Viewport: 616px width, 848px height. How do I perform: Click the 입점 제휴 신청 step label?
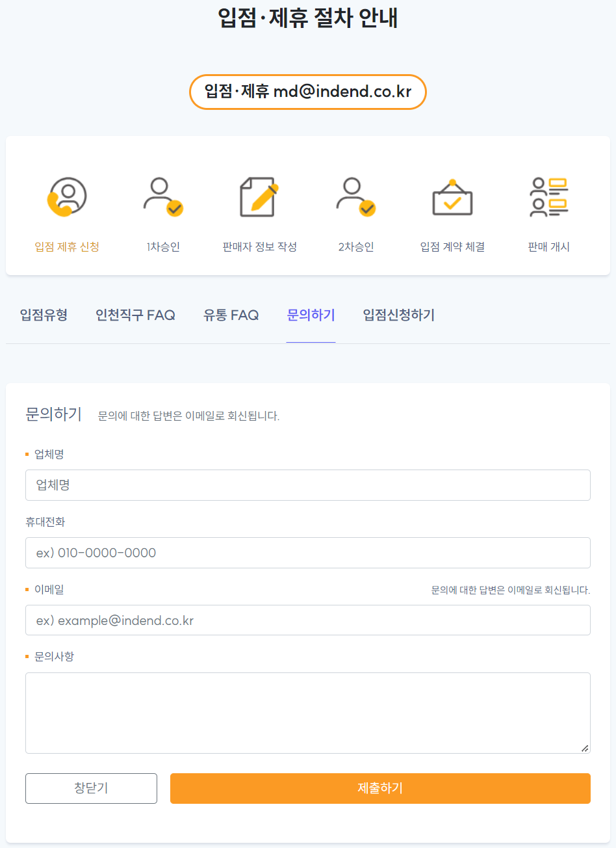point(67,246)
